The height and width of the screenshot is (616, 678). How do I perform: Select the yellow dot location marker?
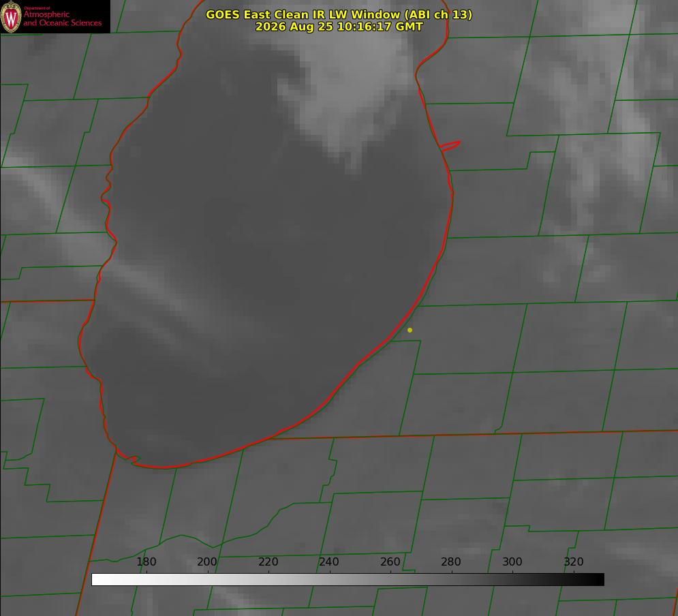[410, 330]
